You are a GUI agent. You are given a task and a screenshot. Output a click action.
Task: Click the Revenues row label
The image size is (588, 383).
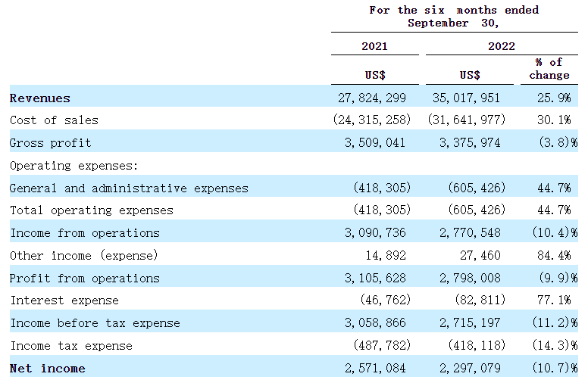point(40,98)
